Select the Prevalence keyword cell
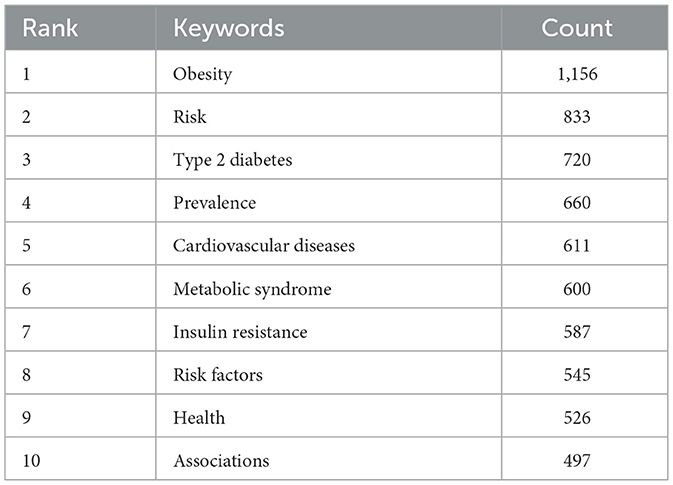Image resolution: width=673 pixels, height=485 pixels. [x=214, y=203]
